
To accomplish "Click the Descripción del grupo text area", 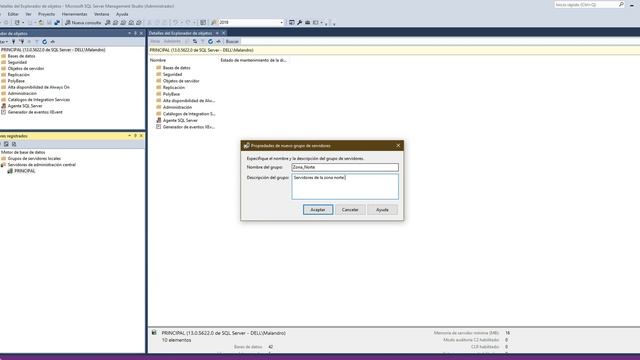I will (345, 187).
